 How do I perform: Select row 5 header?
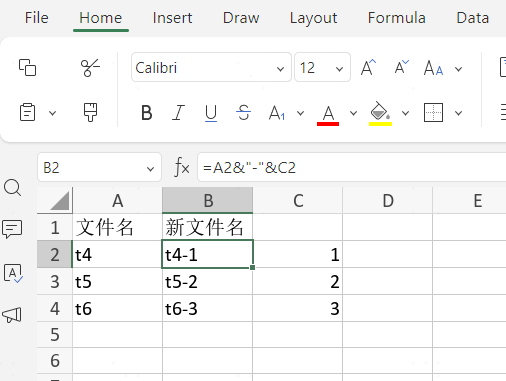pos(55,335)
